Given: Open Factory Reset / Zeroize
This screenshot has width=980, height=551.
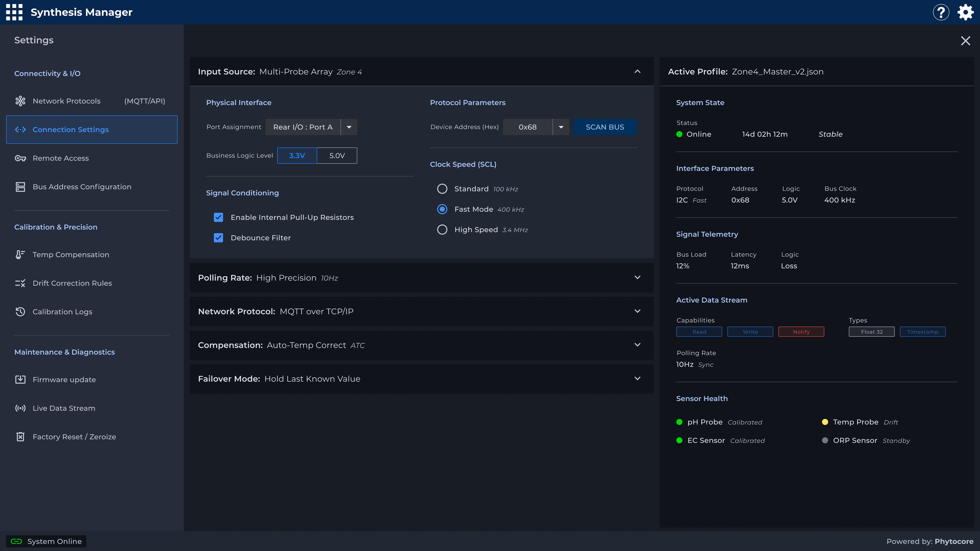Looking at the screenshot, I should click(74, 437).
